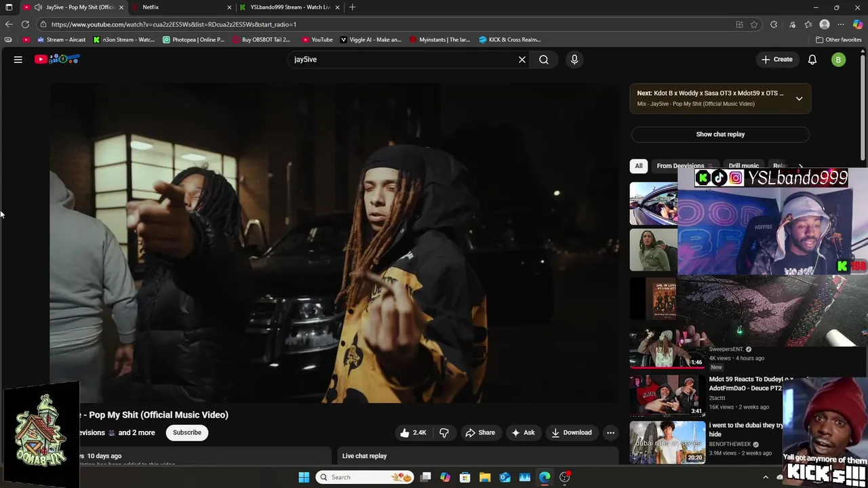Open the Edge profile icon
868x488 pixels.
pyautogui.click(x=825, y=24)
